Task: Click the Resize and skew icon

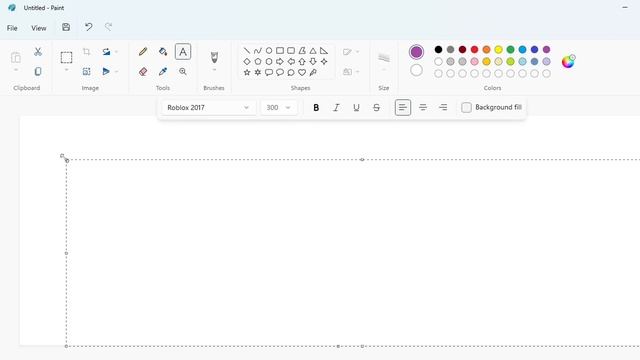Action: tap(86, 71)
